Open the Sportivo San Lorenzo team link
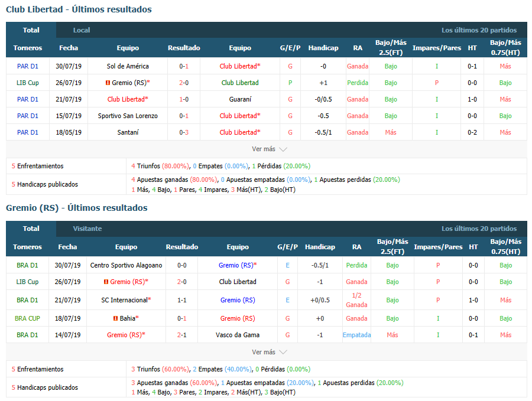The width and height of the screenshot is (532, 401). [x=128, y=116]
